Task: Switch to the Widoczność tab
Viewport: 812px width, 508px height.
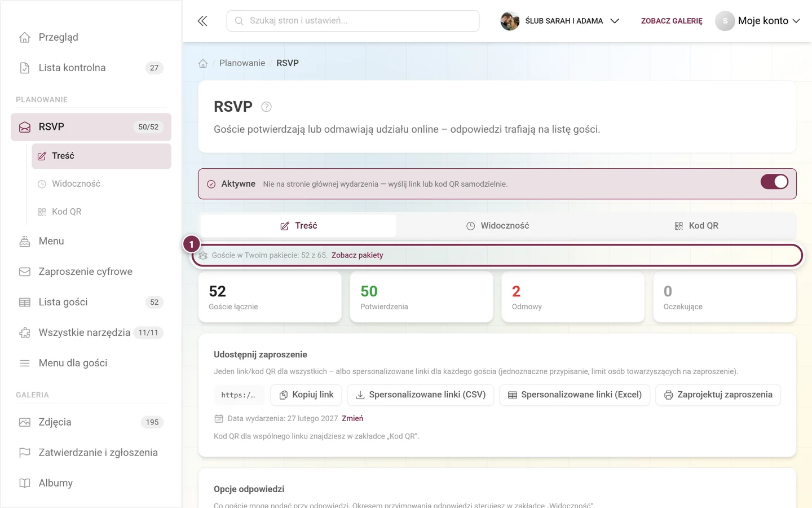Action: 497,226
